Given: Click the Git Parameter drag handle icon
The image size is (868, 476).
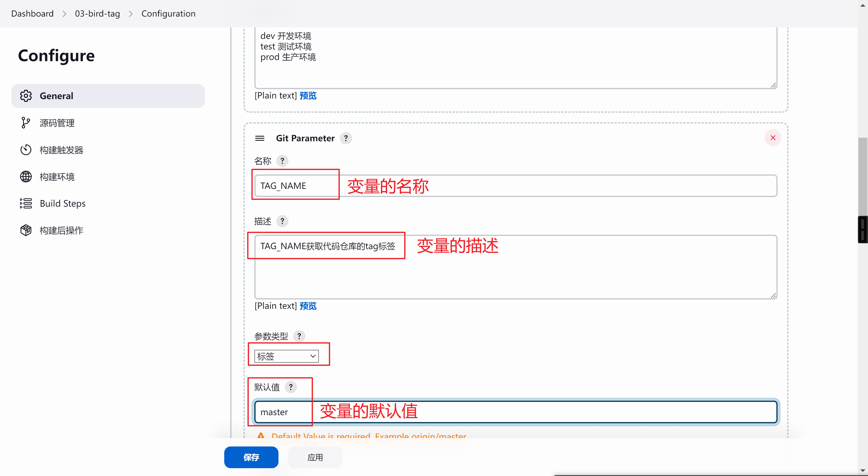Looking at the screenshot, I should tap(259, 138).
